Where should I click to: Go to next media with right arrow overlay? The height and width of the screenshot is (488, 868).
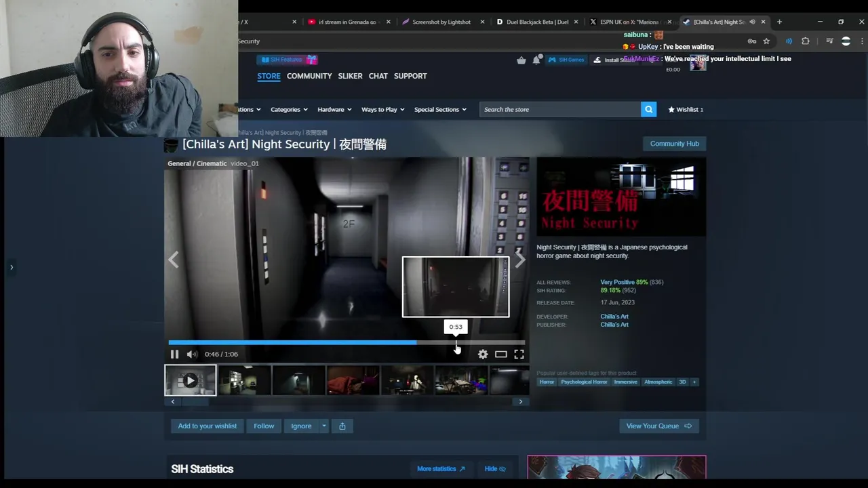click(519, 260)
